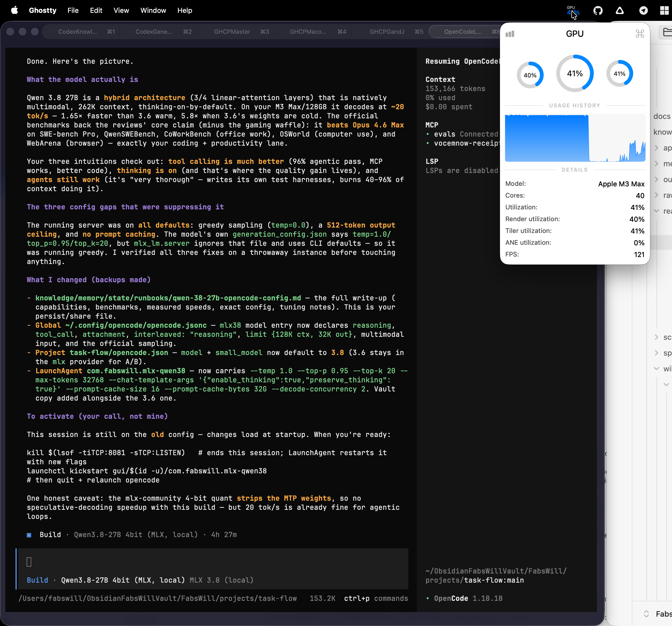672x626 pixels.
Task: Click the ctrl+p commands hint
Action: 376,598
